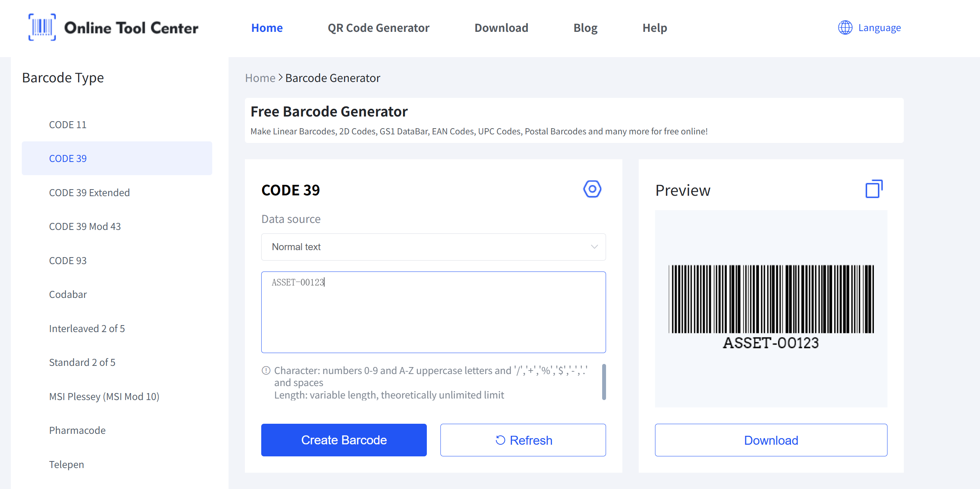
Task: Choose Codabar from the barcode type list
Action: 68,294
